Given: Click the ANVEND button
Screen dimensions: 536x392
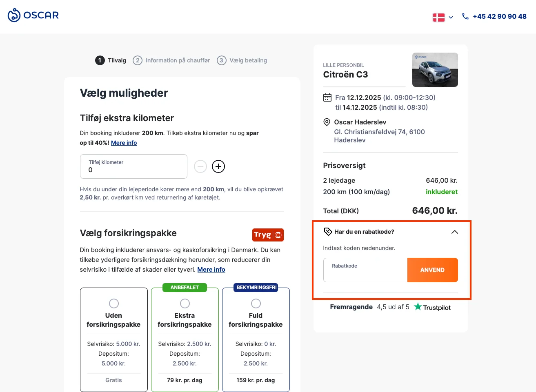Looking at the screenshot, I should tap(433, 270).
